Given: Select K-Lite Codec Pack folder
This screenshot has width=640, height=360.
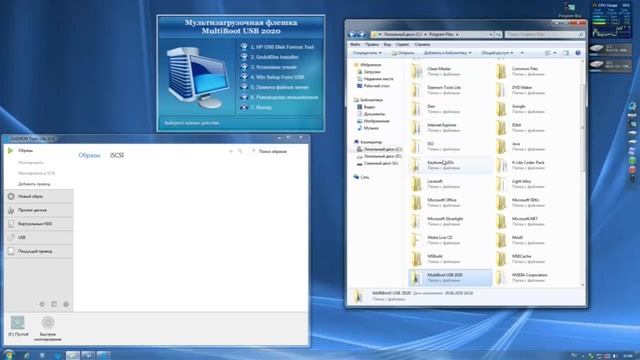Looking at the screenshot, I should [535, 165].
